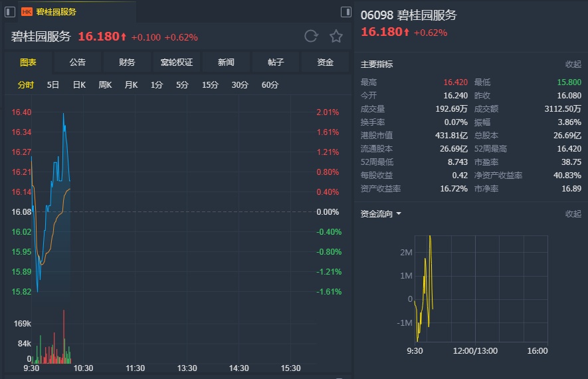This screenshot has width=588, height=379.
Task: Open the 帖子 tab
Action: pyautogui.click(x=276, y=63)
